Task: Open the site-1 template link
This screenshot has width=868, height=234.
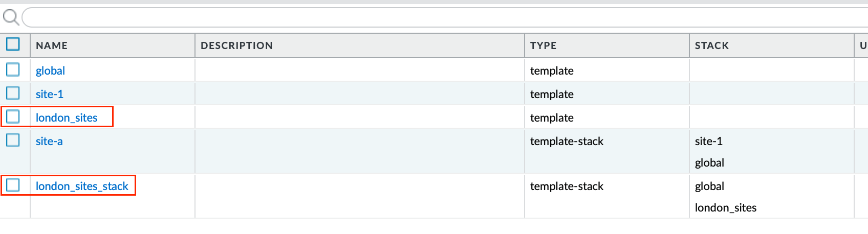Action: pos(50,95)
